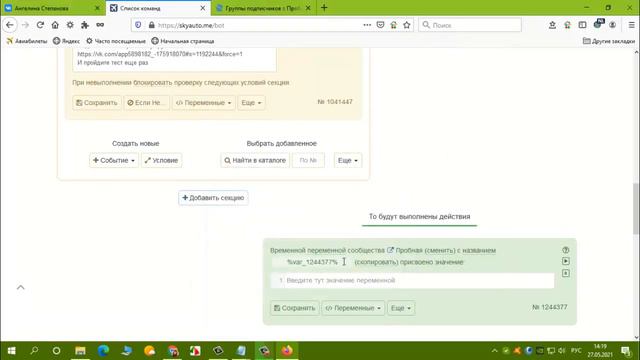Open page actions three-dot menu
Screen dimensions: 640x360
367,25
